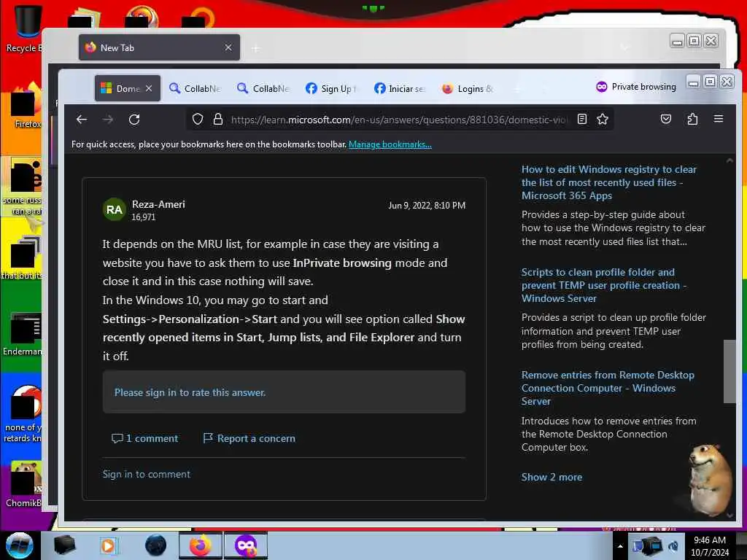Close New Tab in the background Firefox window
The height and width of the screenshot is (560, 747).
pos(228,47)
